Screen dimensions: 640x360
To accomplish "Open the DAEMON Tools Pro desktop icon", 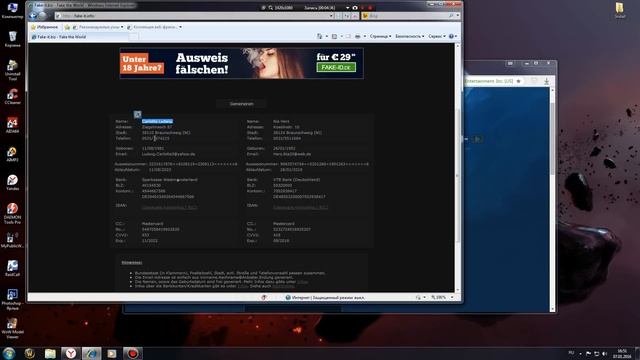I will pyautogui.click(x=12, y=213).
